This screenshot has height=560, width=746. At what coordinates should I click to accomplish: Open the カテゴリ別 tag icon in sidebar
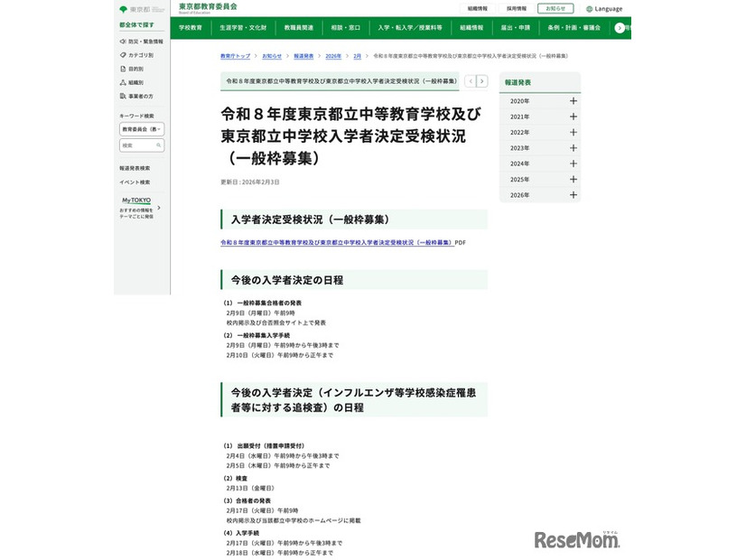122,54
